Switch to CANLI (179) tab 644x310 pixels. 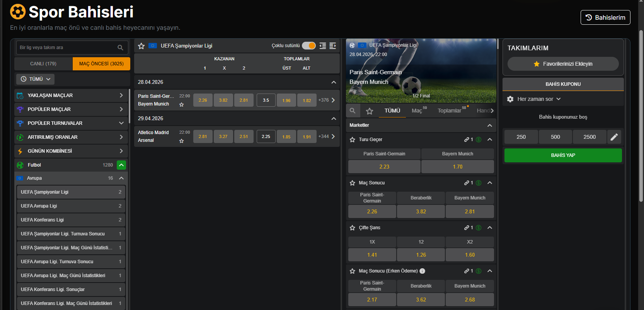point(43,64)
